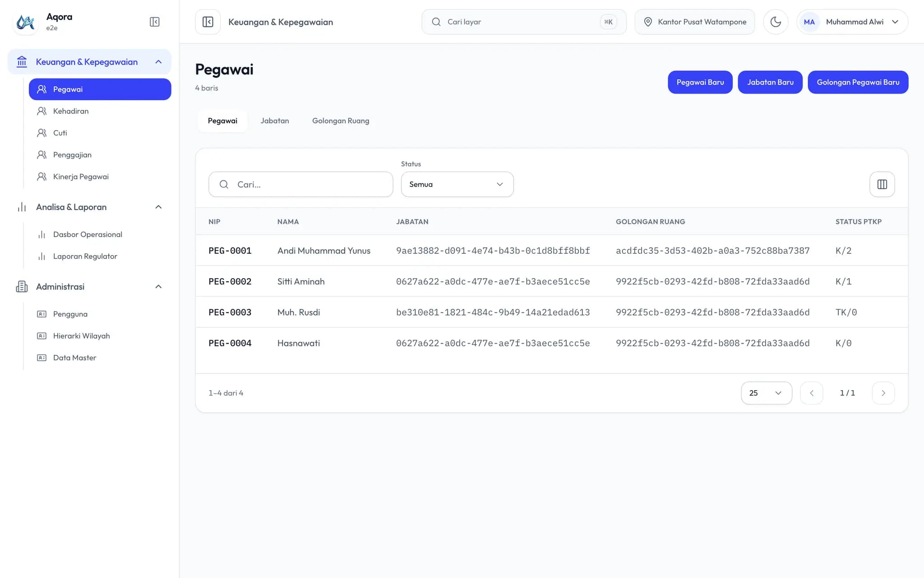
Task: Open rows per page 25 dropdown
Action: (x=766, y=393)
